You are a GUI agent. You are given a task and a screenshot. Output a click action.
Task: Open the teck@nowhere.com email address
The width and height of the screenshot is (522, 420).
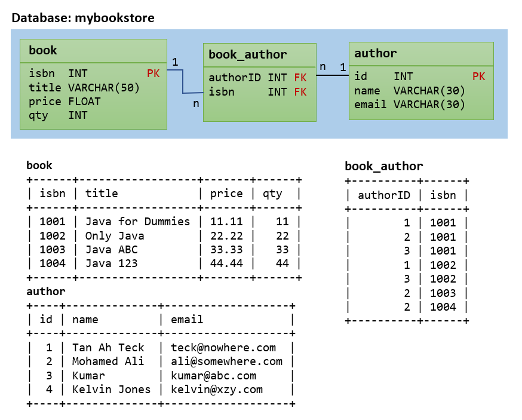click(223, 348)
